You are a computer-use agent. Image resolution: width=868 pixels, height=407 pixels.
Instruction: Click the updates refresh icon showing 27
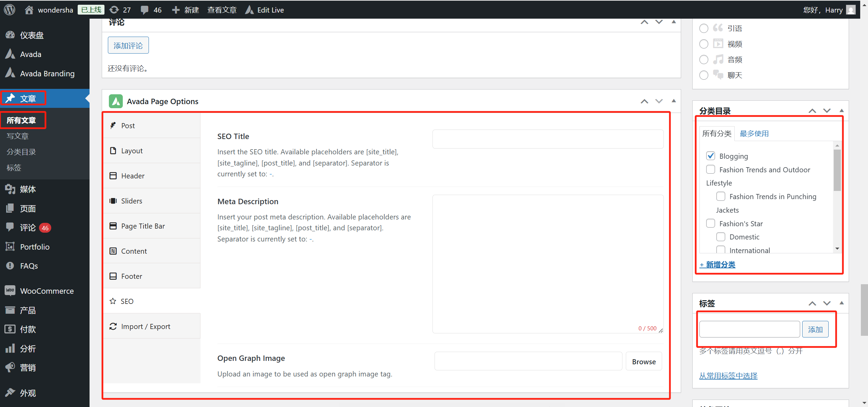tap(119, 9)
